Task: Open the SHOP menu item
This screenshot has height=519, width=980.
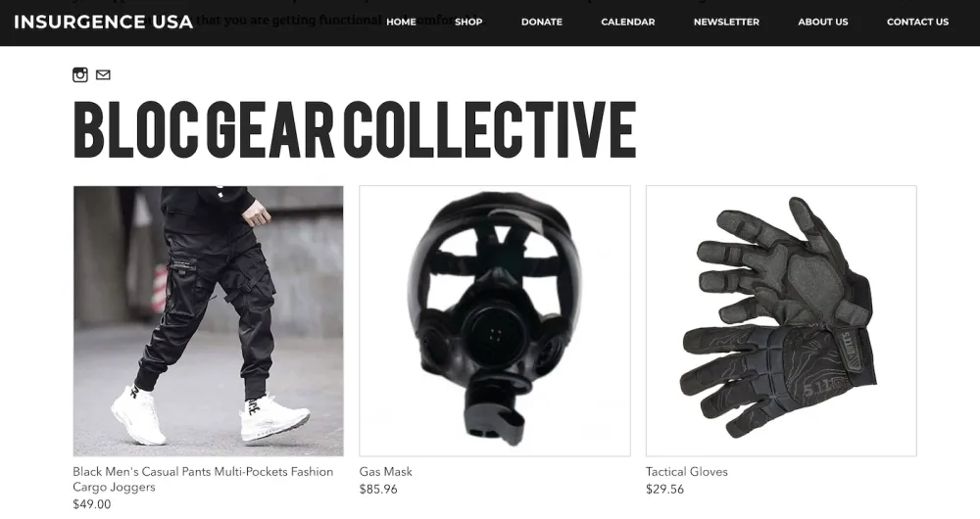Action: point(468,22)
